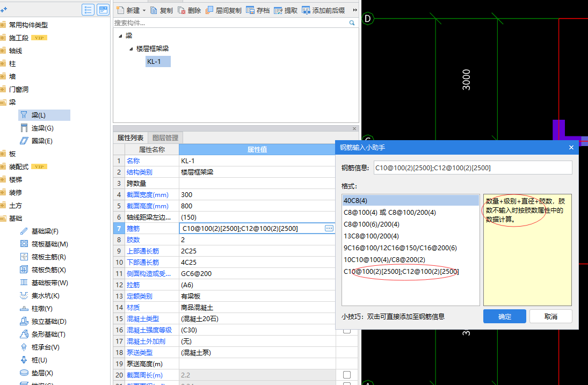This screenshot has height=385, width=588.
Task: Click 确定 in the rebar helper dialog
Action: coord(504,316)
